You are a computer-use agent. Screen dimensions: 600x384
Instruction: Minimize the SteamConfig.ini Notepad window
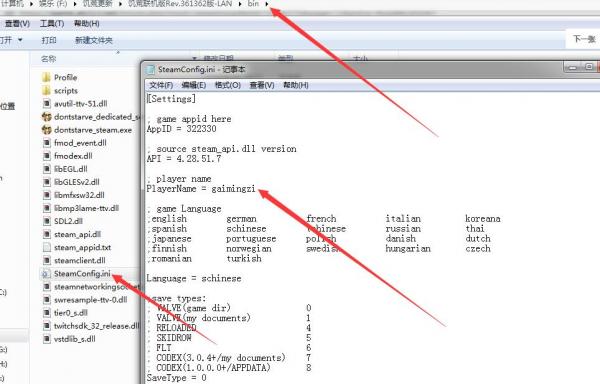(572, 67)
